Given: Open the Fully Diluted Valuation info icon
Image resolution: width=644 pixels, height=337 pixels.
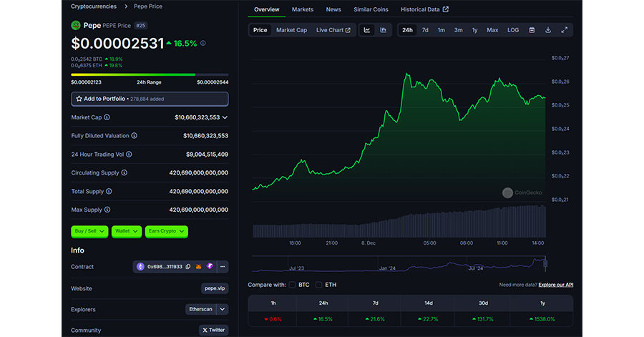Looking at the screenshot, I should [135, 136].
